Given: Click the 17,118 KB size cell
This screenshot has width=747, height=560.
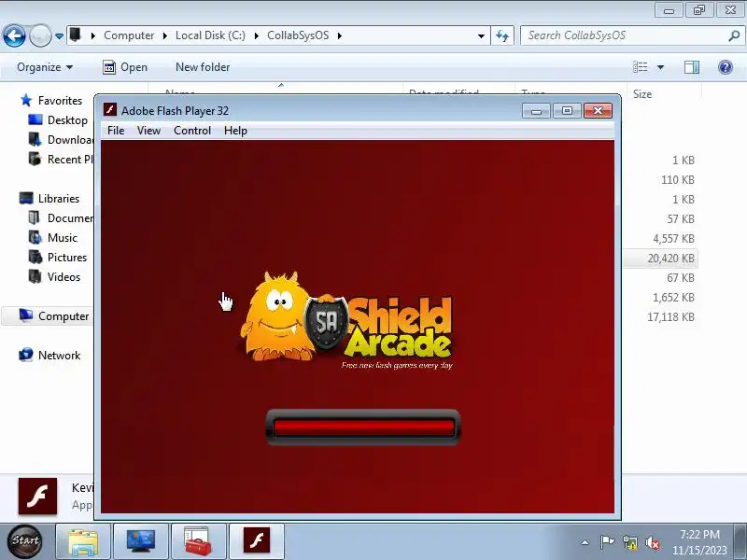Looking at the screenshot, I should pyautogui.click(x=670, y=316).
